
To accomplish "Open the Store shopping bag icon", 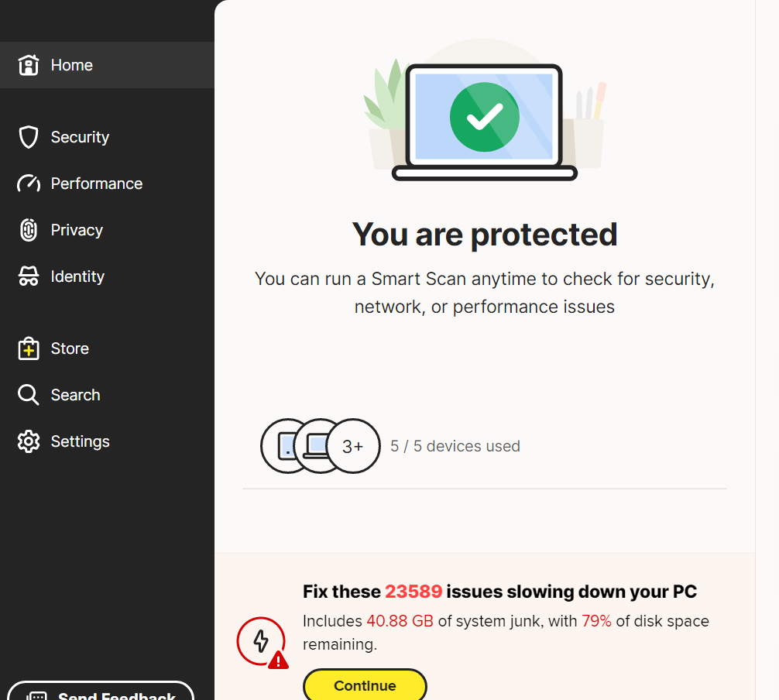I will (x=29, y=348).
